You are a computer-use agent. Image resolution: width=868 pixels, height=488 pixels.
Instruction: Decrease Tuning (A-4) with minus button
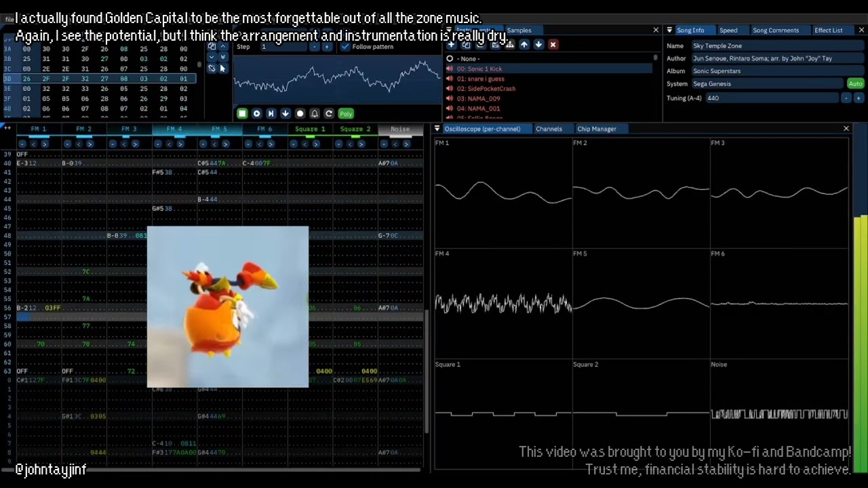coord(846,98)
